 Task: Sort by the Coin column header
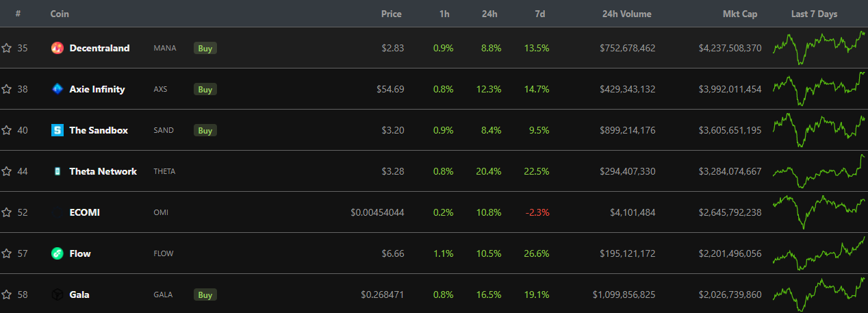[60, 14]
